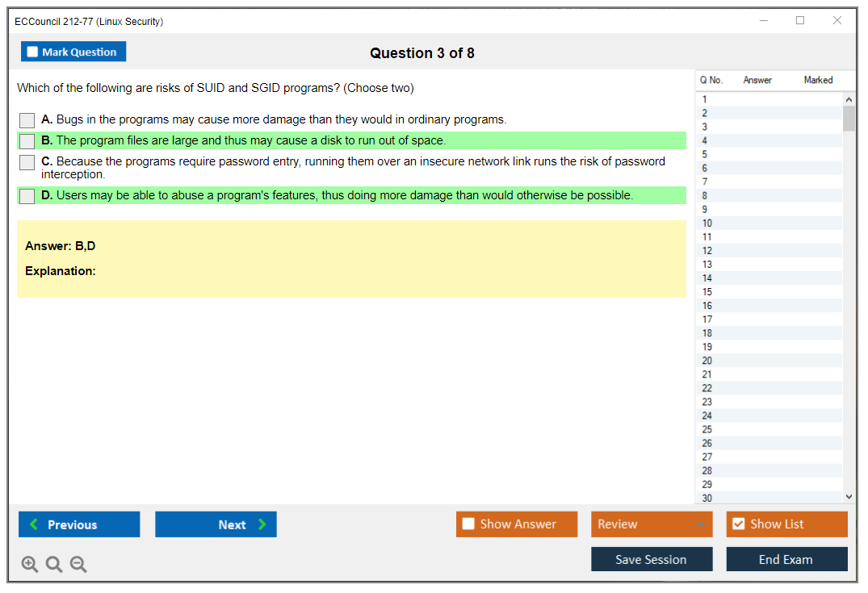Select question 10 in the list
868x593 pixels.
[707, 223]
